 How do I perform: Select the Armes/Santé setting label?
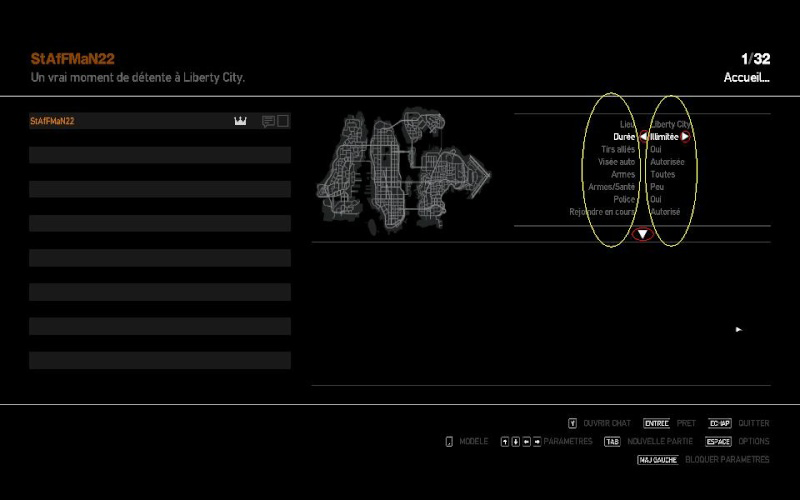click(611, 187)
